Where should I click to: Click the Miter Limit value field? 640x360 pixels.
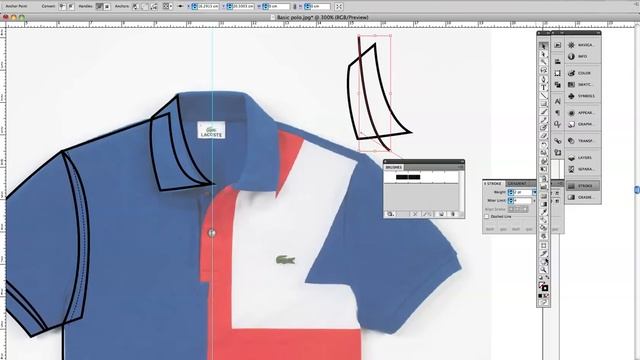click(x=522, y=201)
